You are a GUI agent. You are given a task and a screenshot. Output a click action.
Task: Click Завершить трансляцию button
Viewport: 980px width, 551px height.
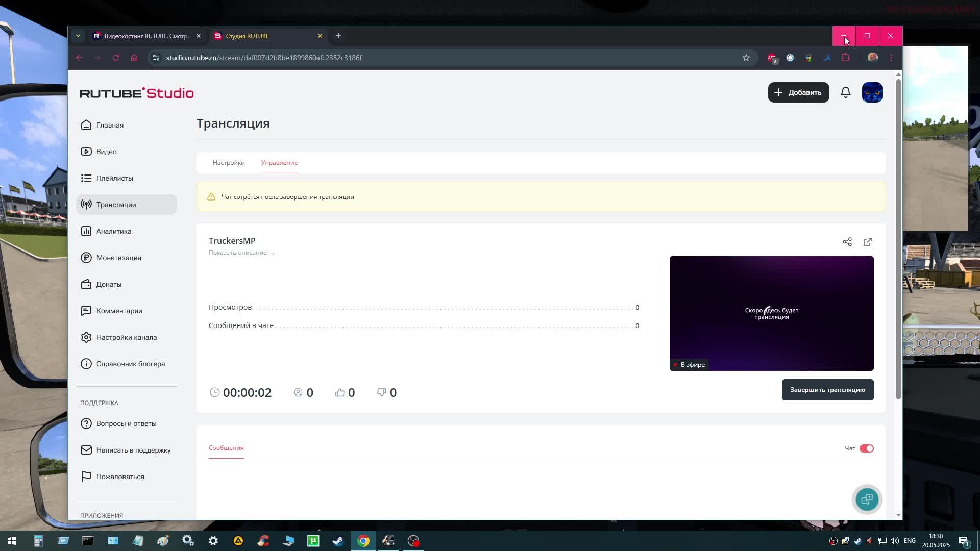click(x=827, y=390)
